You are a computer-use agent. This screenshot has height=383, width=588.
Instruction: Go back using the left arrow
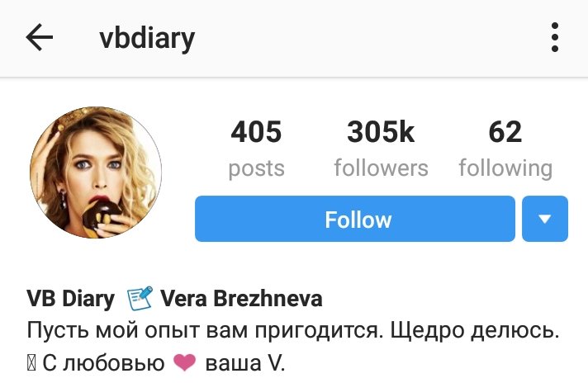coord(40,37)
